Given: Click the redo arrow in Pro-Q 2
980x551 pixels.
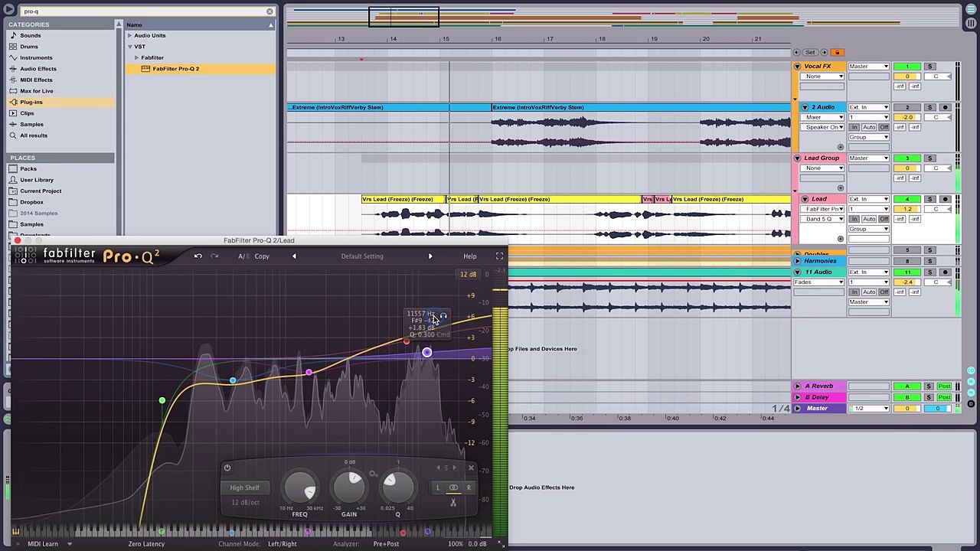Looking at the screenshot, I should pyautogui.click(x=214, y=256).
